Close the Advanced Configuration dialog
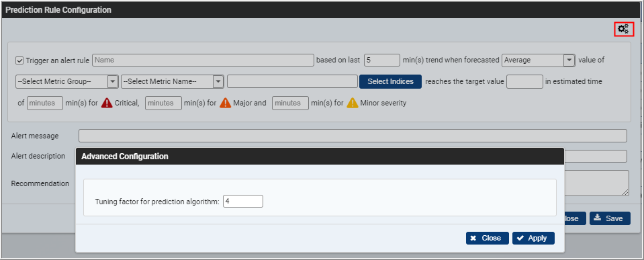The image size is (644, 260). [487, 239]
